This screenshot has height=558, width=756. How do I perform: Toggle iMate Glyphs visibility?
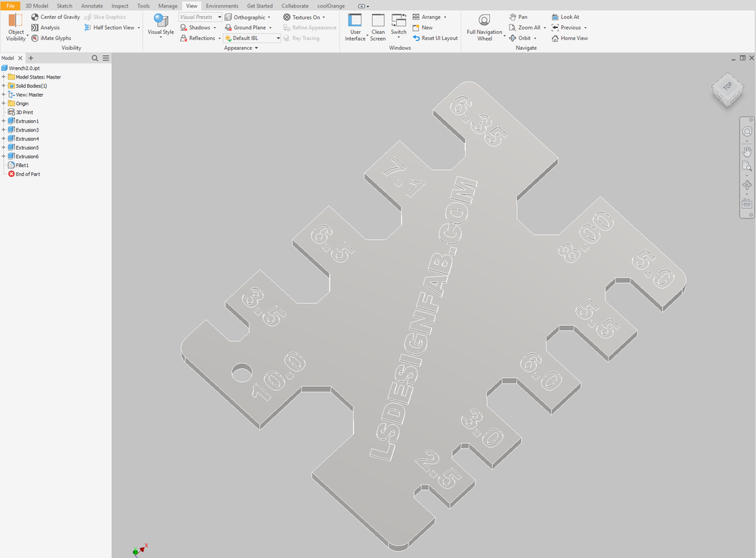51,38
